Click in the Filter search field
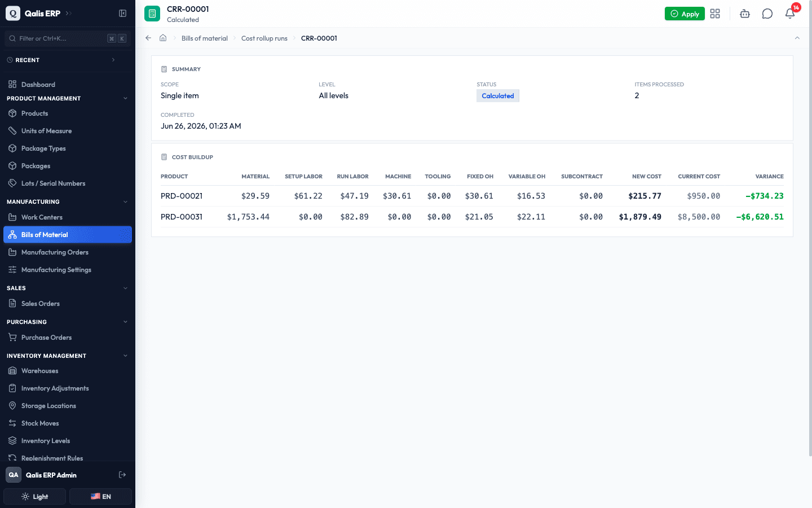Image resolution: width=812 pixels, height=508 pixels. 68,38
